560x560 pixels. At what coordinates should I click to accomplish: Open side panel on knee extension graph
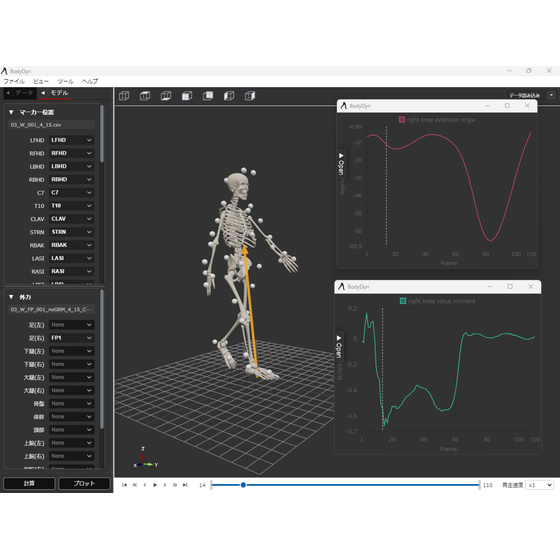click(341, 164)
